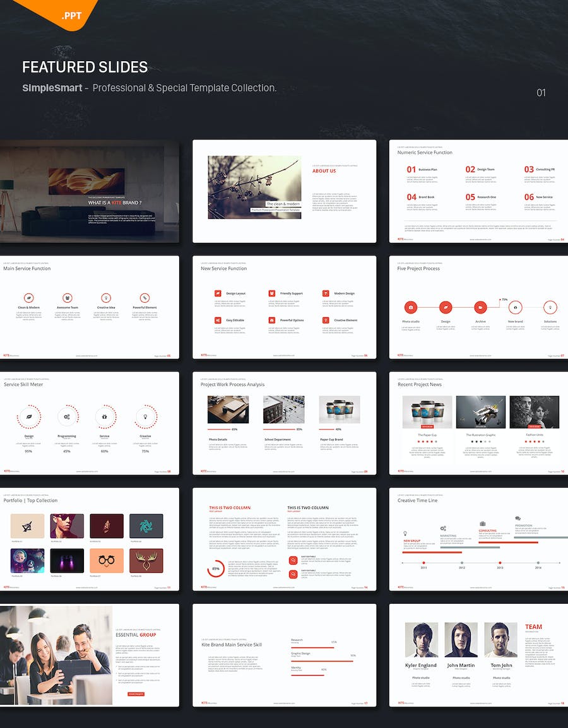
Task: Click the '01 Business Plan' number
Action: tap(411, 170)
